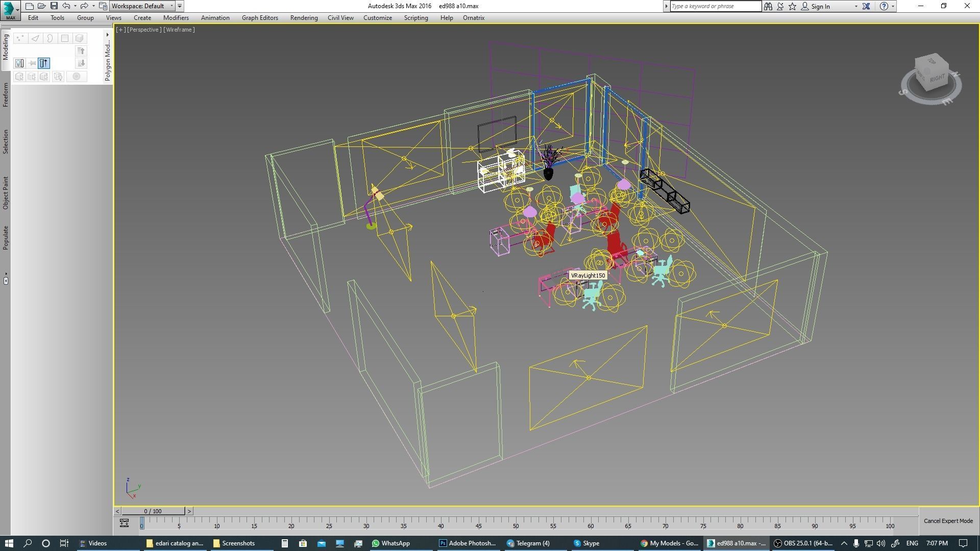Select Element sub-object mode in ribbon
Screen dimensions: 980x551
click(80, 38)
